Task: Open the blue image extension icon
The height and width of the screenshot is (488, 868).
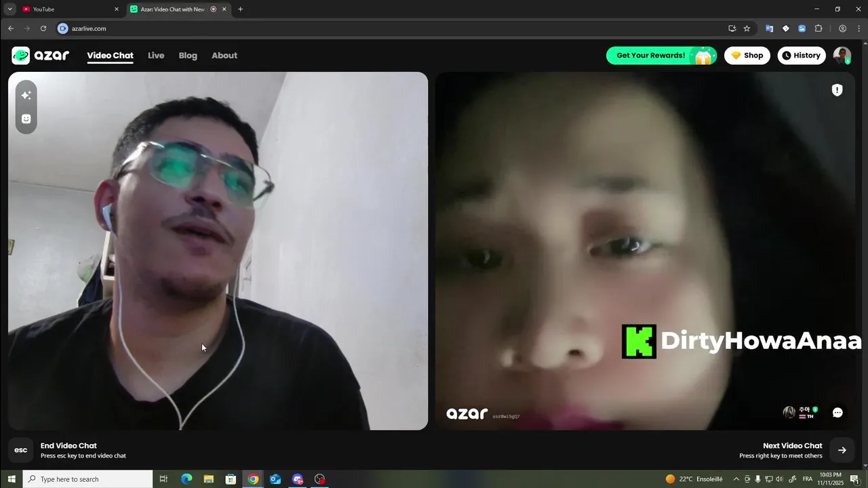Action: [802, 28]
